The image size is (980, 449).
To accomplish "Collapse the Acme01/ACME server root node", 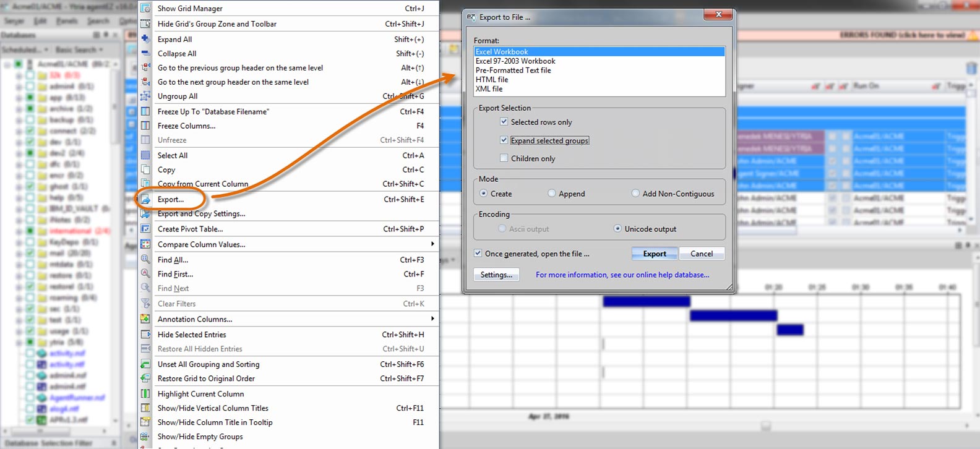I will (7, 64).
